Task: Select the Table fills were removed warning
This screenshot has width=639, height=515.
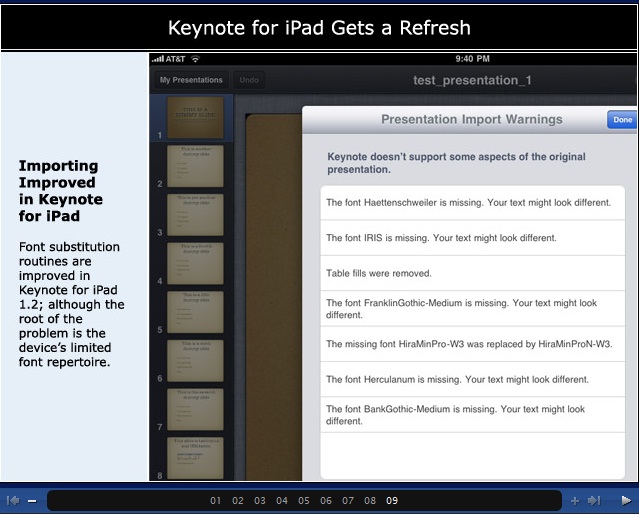Action: coord(472,273)
